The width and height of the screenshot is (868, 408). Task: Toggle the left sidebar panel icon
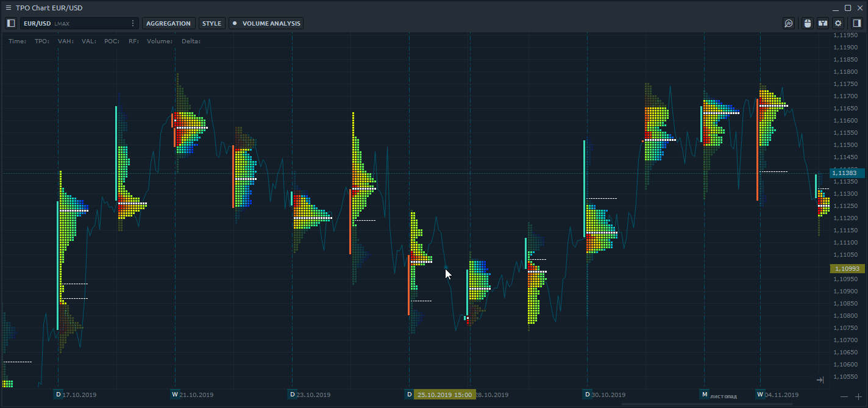pos(10,23)
